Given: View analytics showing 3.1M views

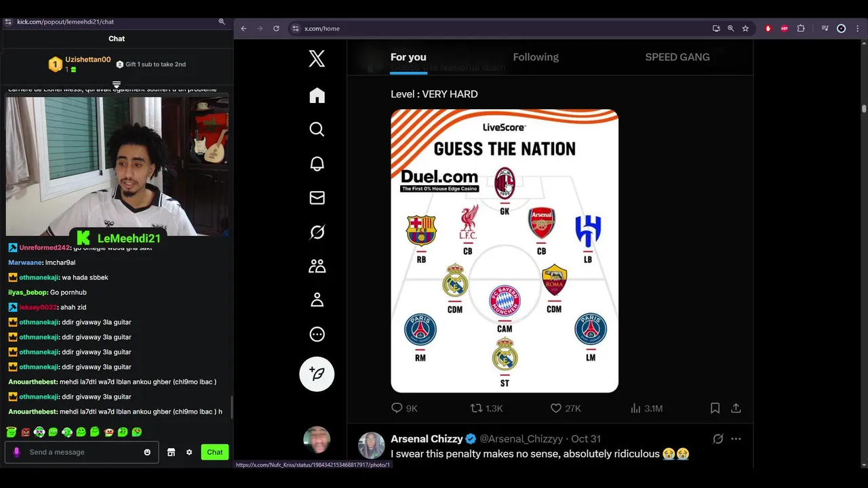Looking at the screenshot, I should tap(646, 408).
